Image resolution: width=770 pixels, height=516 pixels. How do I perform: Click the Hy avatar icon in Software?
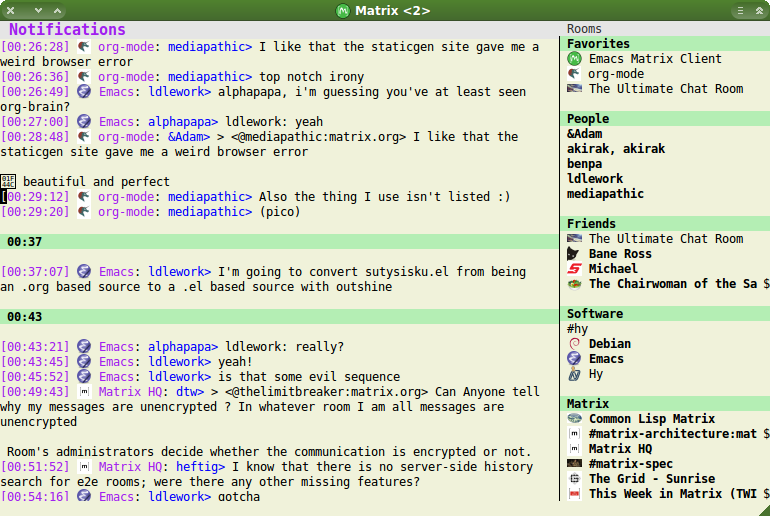(574, 374)
